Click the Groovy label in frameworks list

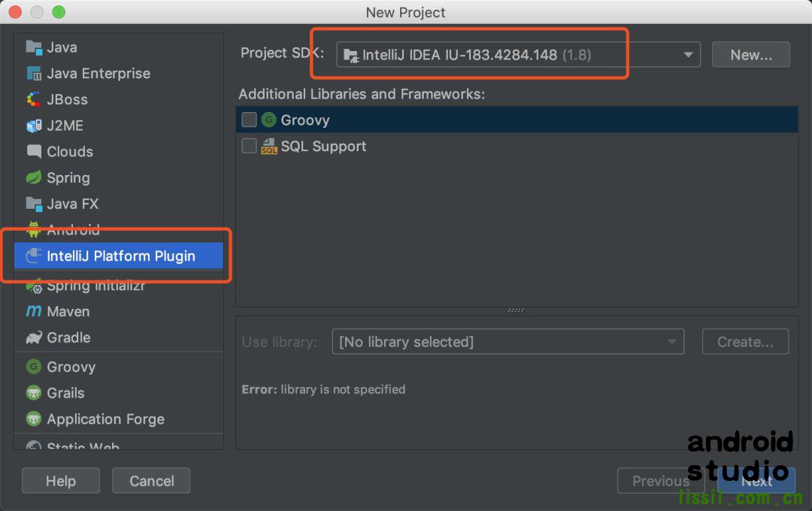(305, 120)
